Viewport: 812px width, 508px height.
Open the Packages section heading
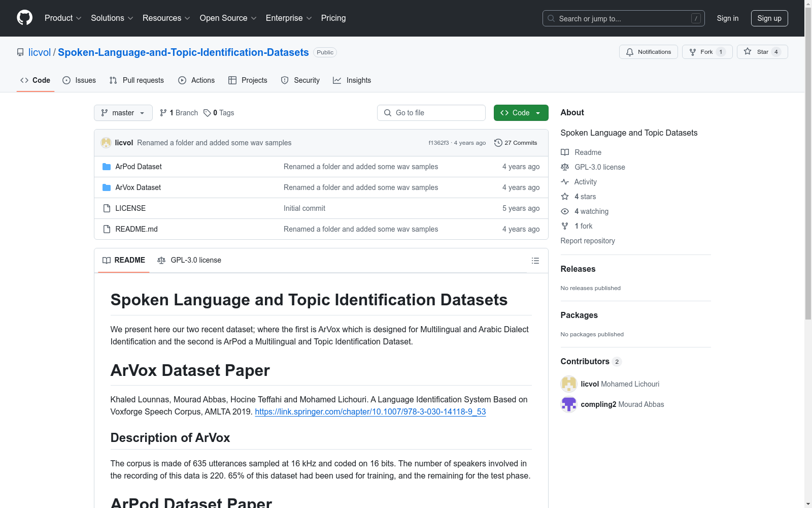click(579, 315)
